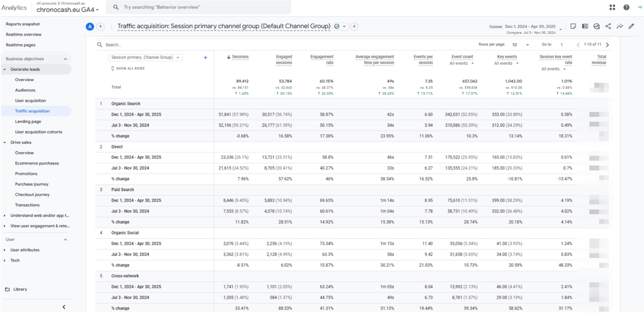644x313 pixels.
Task: Open the Session primary Channel Group dropdown
Action: (145, 58)
